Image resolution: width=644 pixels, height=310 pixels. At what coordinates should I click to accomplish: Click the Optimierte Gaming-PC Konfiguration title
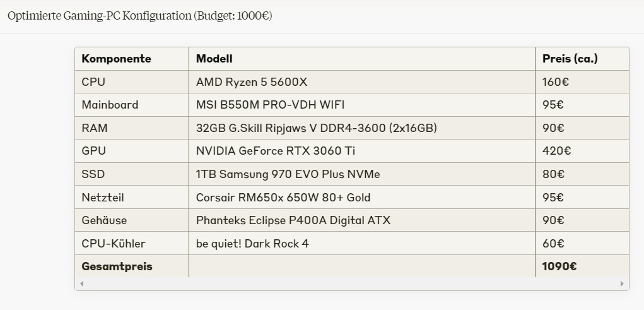139,16
